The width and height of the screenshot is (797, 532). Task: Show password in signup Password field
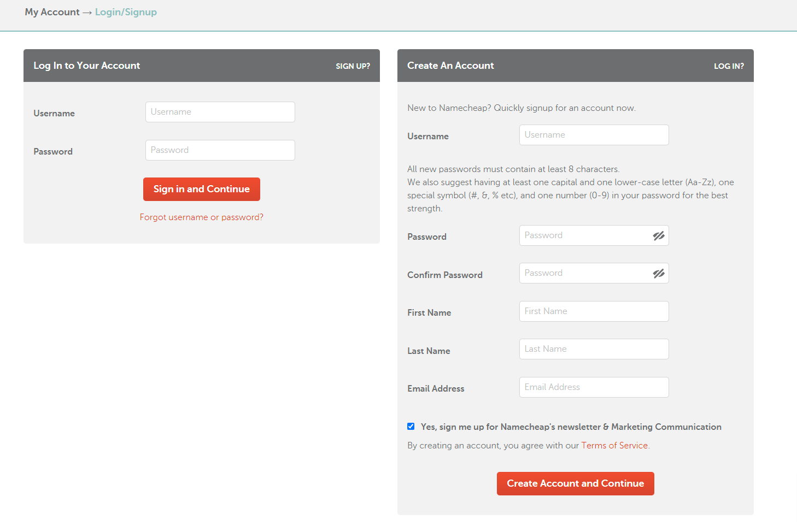click(x=659, y=235)
